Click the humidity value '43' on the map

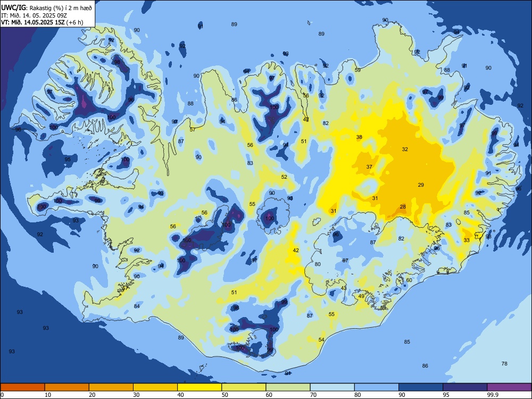344,288
